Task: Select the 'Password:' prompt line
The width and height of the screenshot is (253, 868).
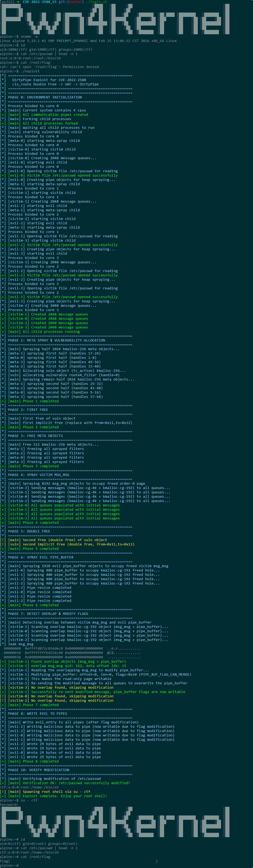Action: (x=9, y=805)
